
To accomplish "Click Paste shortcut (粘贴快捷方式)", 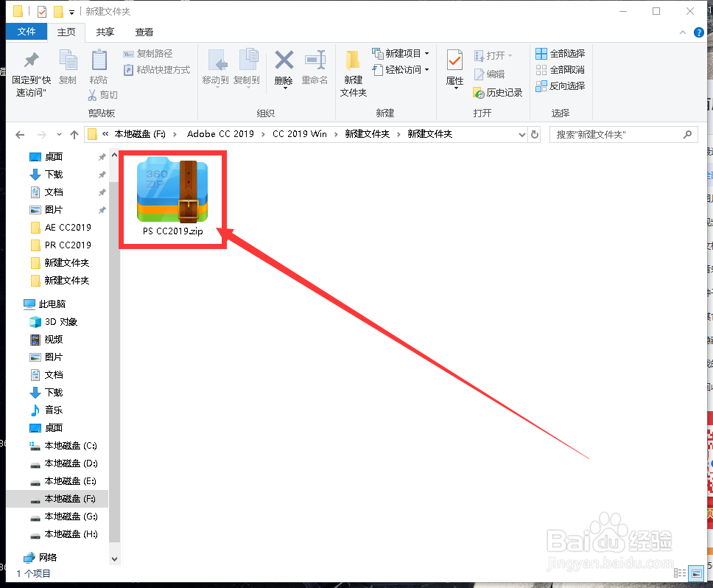I will [157, 69].
